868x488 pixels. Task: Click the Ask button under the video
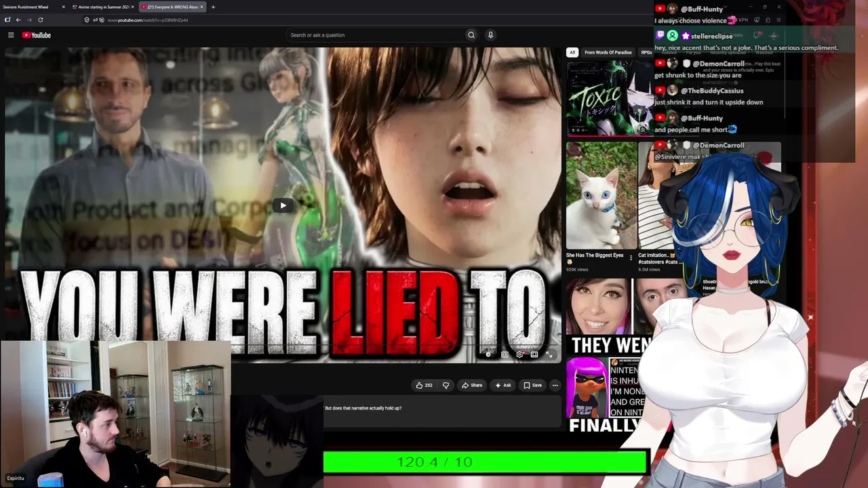tap(503, 386)
